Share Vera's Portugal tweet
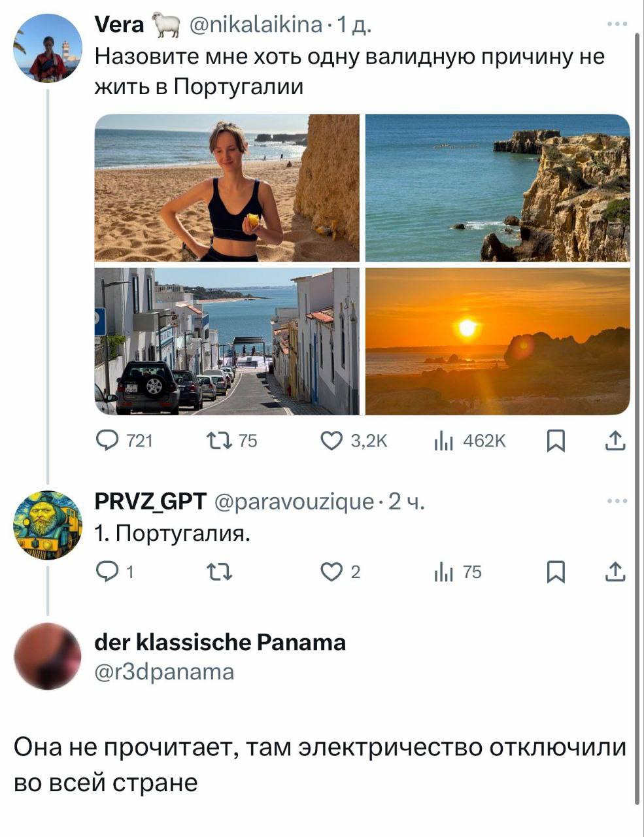Viewport: 644px width, 837px height. (615, 442)
